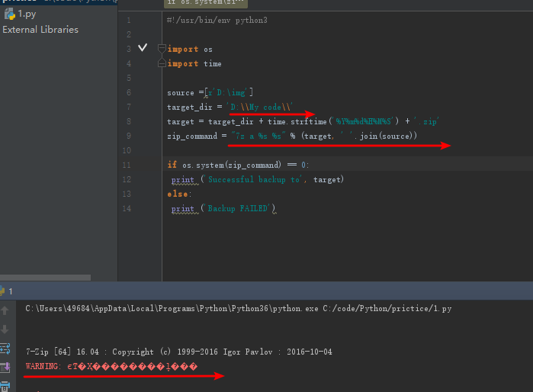Click the breadcrumb 'if os.system(zi...' tooltip
This screenshot has height=392, width=533.
coord(206,3)
